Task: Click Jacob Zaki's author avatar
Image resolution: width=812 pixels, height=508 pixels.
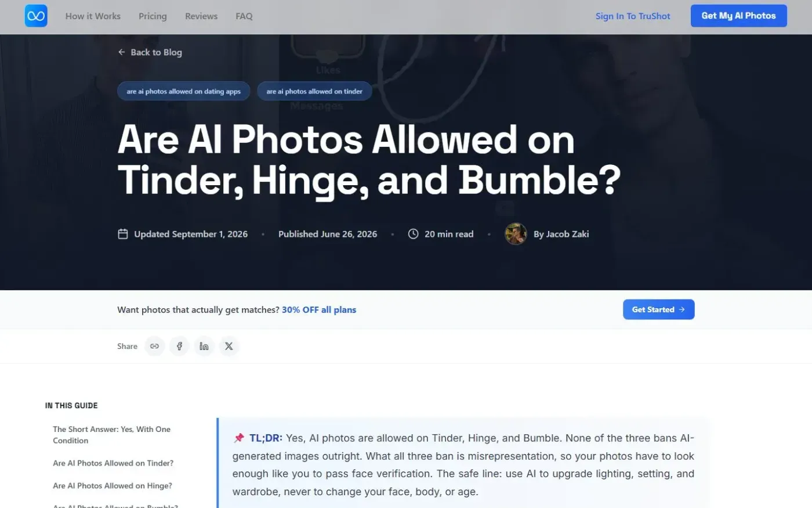Action: [516, 234]
